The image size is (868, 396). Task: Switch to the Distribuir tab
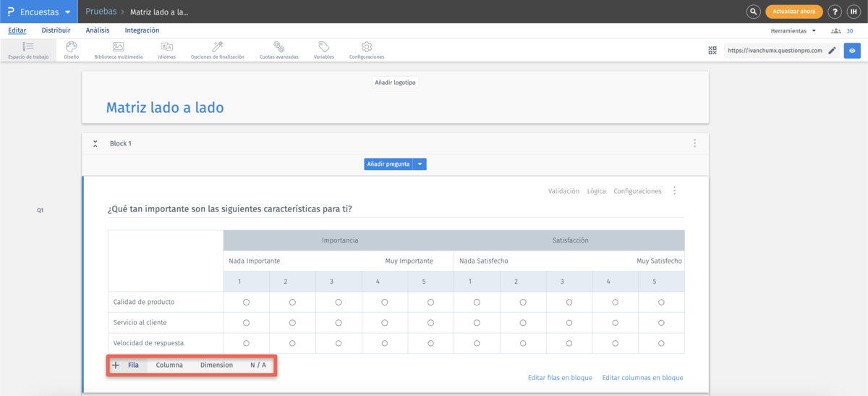(x=56, y=30)
